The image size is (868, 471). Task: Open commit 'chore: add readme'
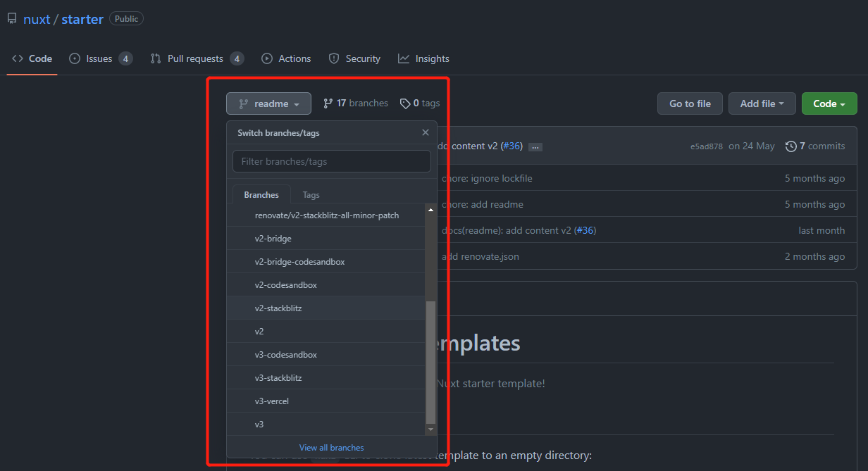(482, 204)
